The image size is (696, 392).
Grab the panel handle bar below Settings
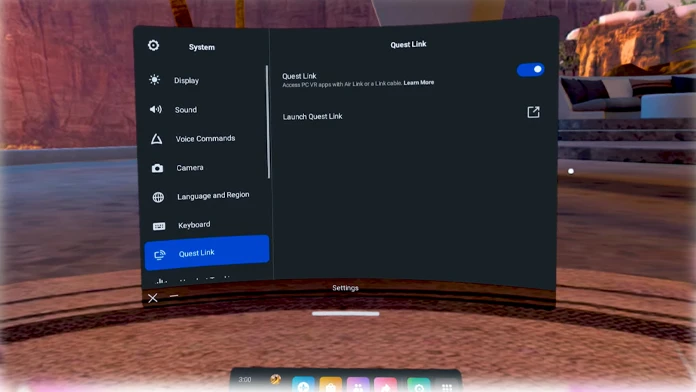click(x=345, y=313)
